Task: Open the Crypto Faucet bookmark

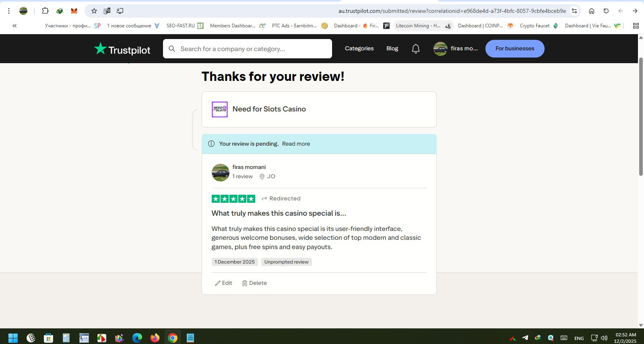Action: tap(539, 26)
